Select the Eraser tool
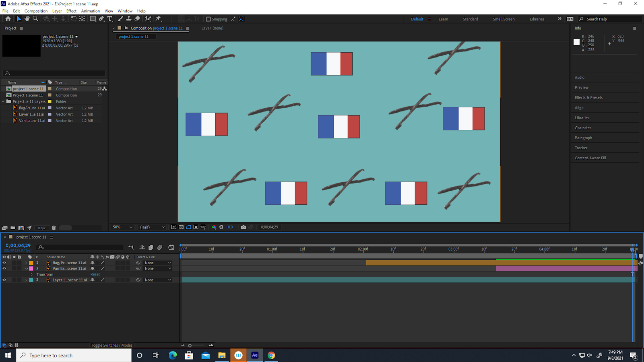Image resolution: width=644 pixels, height=362 pixels. 137,19
